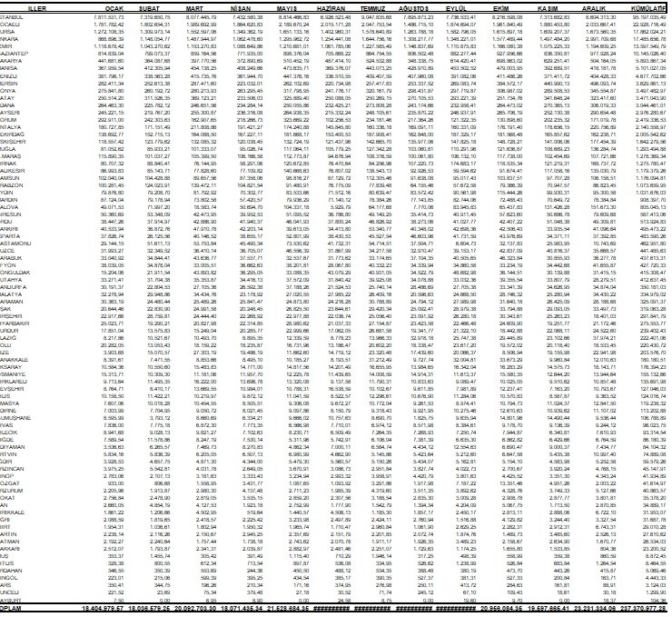
Task: Click the KÜMÜLATİF column header
Action: pyautogui.click(x=648, y=6)
